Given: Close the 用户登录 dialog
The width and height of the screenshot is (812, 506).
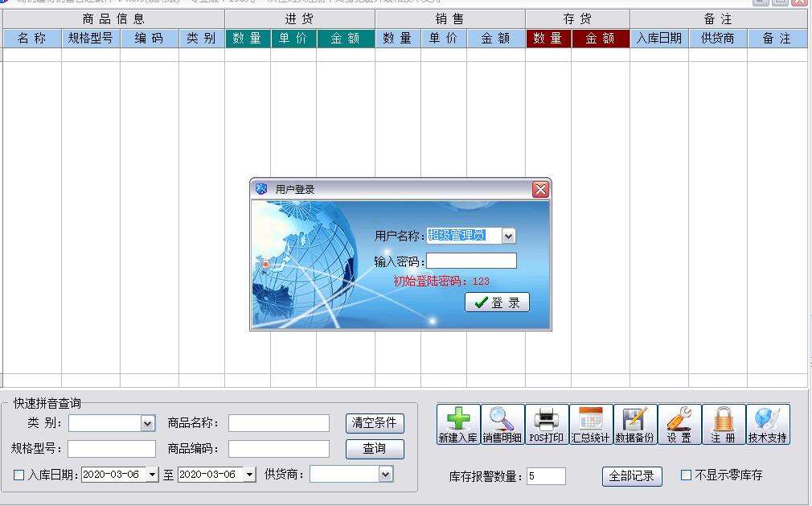Looking at the screenshot, I should point(540,190).
